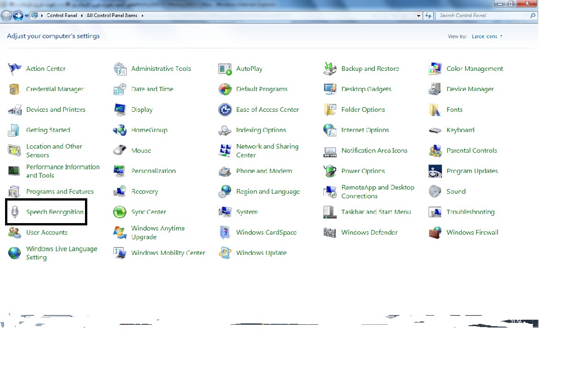The image size is (588, 368).
Task: Expand the View by Large icons dropdown
Action: (x=486, y=36)
